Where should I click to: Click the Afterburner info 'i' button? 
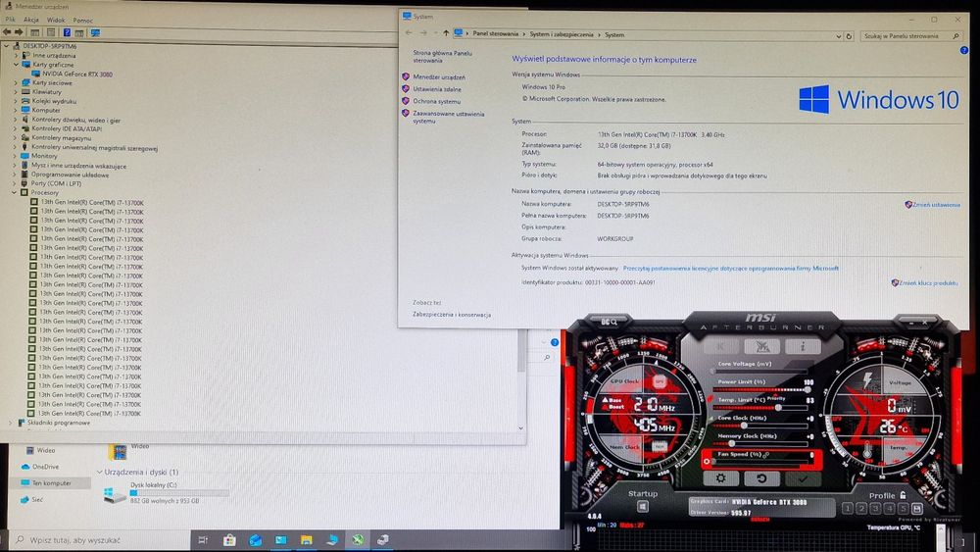804,346
